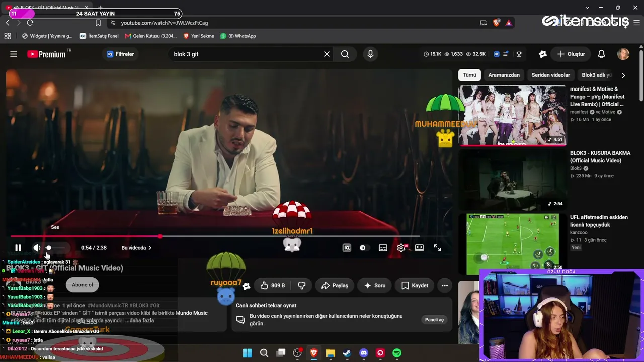Click the page scrollbar on the right edge
Screen dimensions: 644x362
tap(641, 75)
